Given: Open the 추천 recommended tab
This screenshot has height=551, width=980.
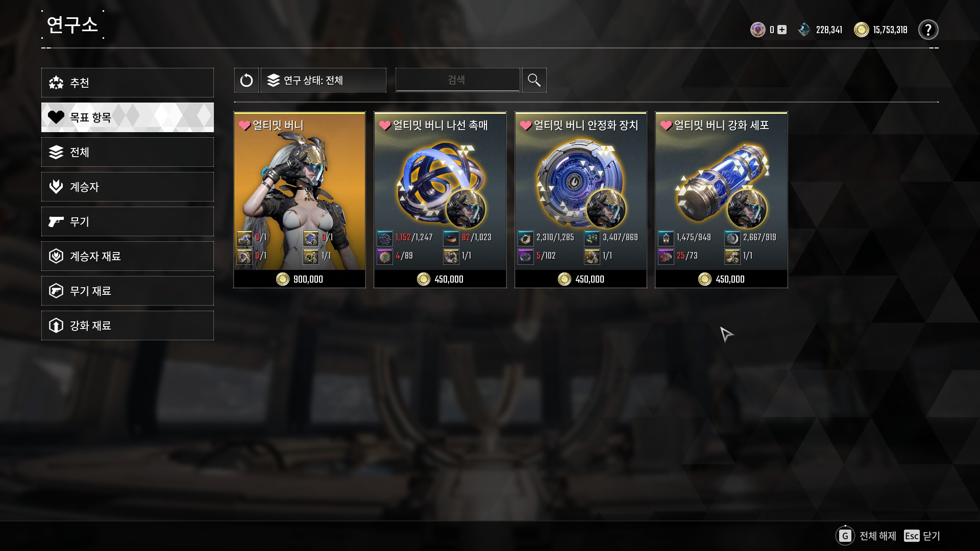Looking at the screenshot, I should pos(128,83).
